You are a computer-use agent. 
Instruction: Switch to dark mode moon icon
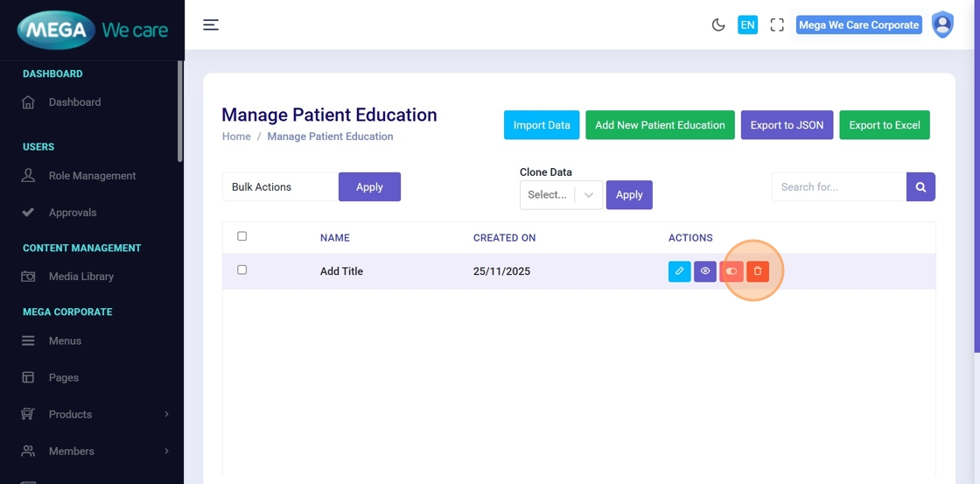pos(718,25)
